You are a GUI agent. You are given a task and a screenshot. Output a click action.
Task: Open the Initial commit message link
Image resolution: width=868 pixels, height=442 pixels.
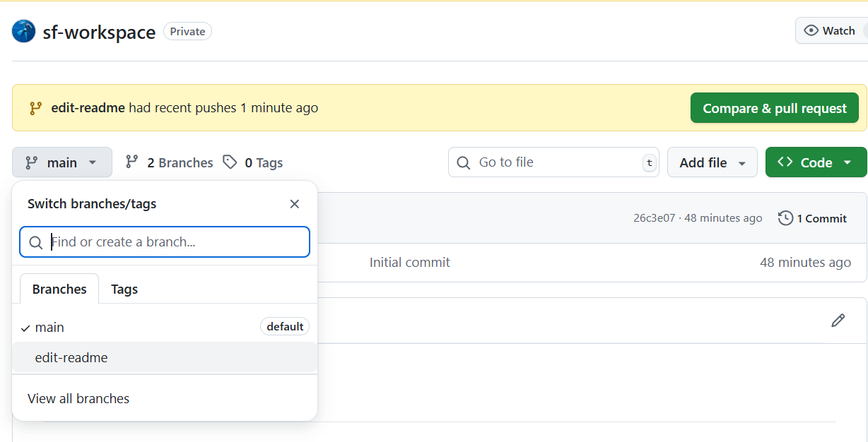410,263
